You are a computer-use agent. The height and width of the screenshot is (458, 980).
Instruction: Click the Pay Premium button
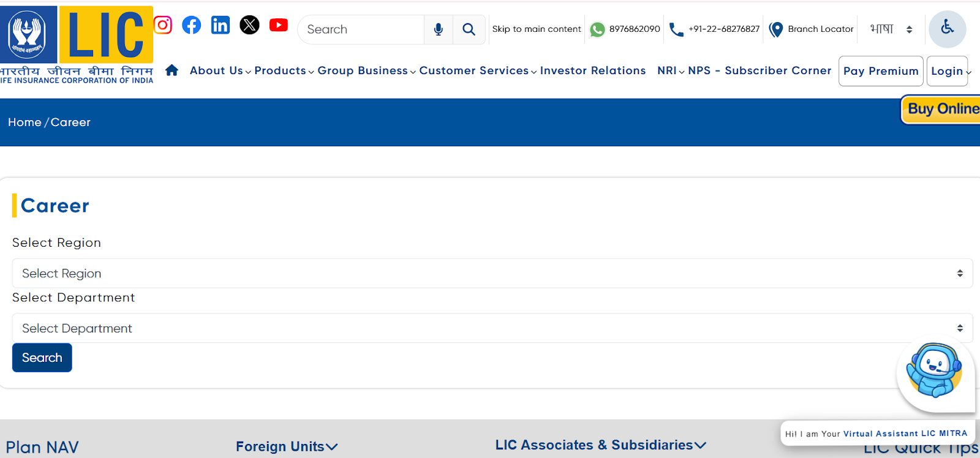click(x=881, y=71)
